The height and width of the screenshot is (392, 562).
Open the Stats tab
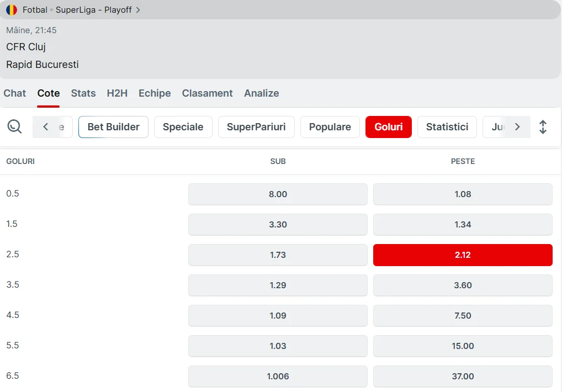click(83, 93)
